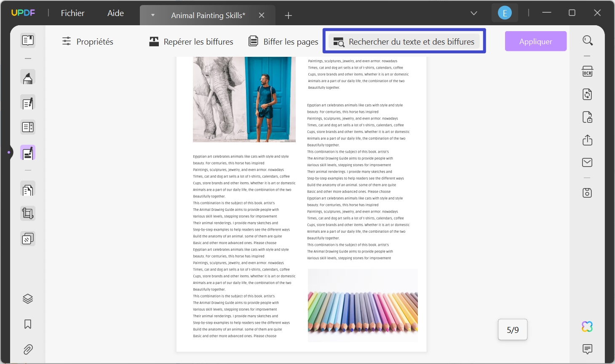Select the Redact tool in the sidebar

28,152
